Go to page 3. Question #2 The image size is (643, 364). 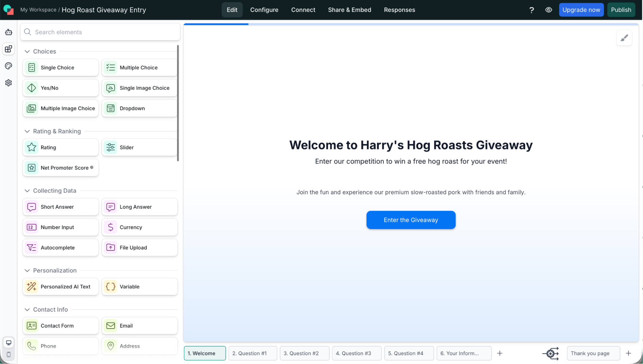[304, 353]
